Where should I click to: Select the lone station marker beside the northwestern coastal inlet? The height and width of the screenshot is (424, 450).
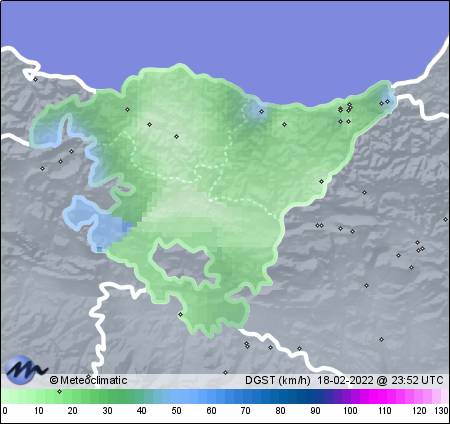(36, 79)
